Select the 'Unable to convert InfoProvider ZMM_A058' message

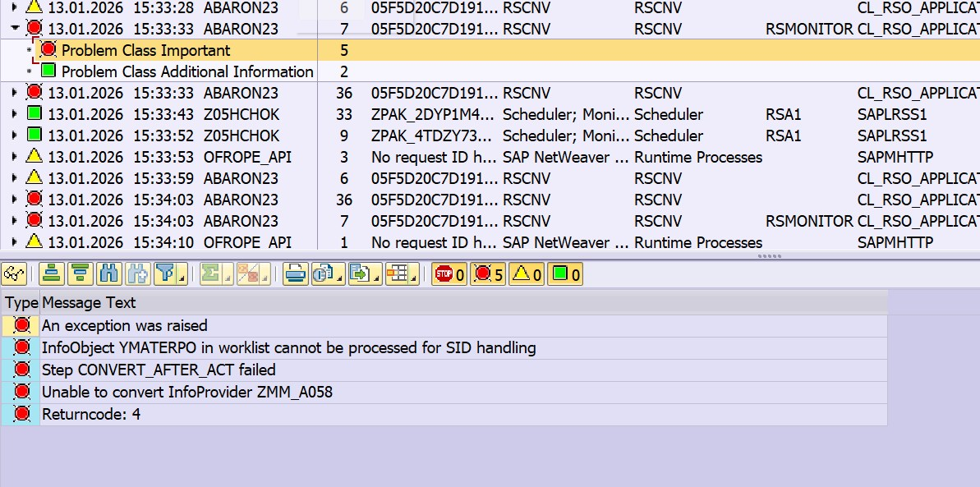pyautogui.click(x=186, y=393)
